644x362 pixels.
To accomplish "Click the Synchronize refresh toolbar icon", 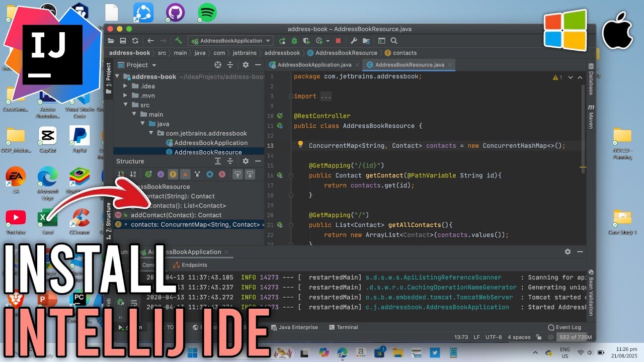I will click(135, 41).
